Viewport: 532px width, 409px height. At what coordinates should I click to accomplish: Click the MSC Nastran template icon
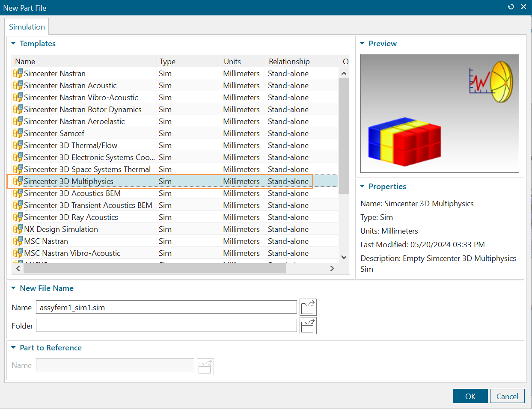click(18, 241)
